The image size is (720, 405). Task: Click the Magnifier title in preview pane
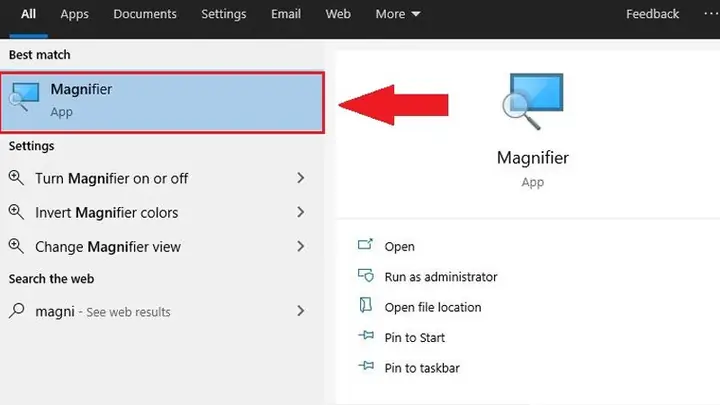(533, 158)
